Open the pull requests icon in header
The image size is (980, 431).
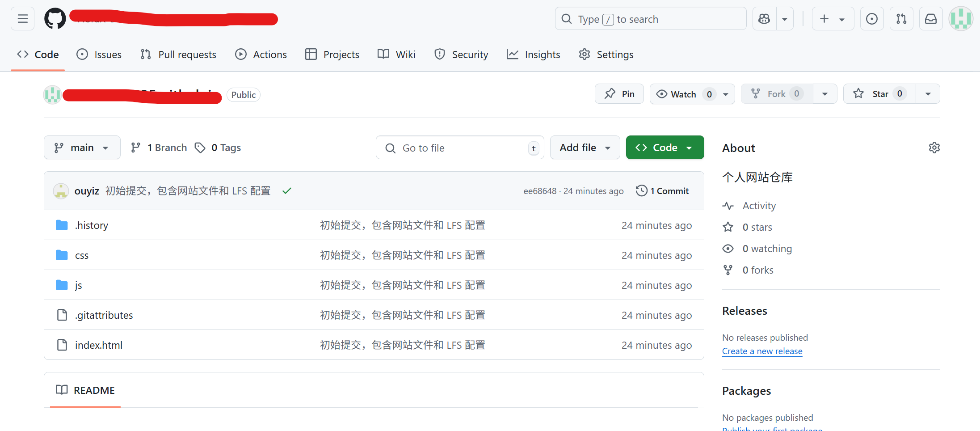901,19
